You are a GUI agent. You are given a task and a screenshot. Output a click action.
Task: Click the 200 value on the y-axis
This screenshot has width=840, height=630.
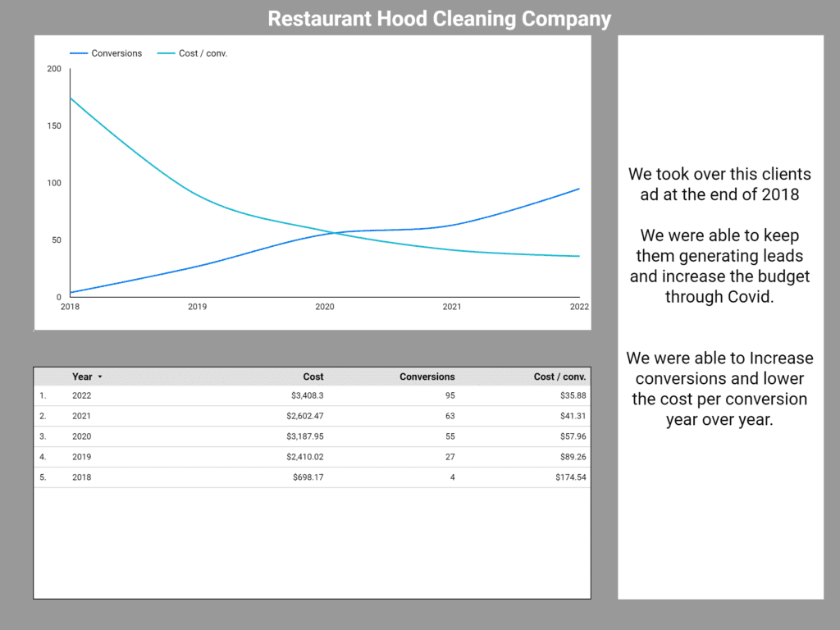(x=56, y=69)
